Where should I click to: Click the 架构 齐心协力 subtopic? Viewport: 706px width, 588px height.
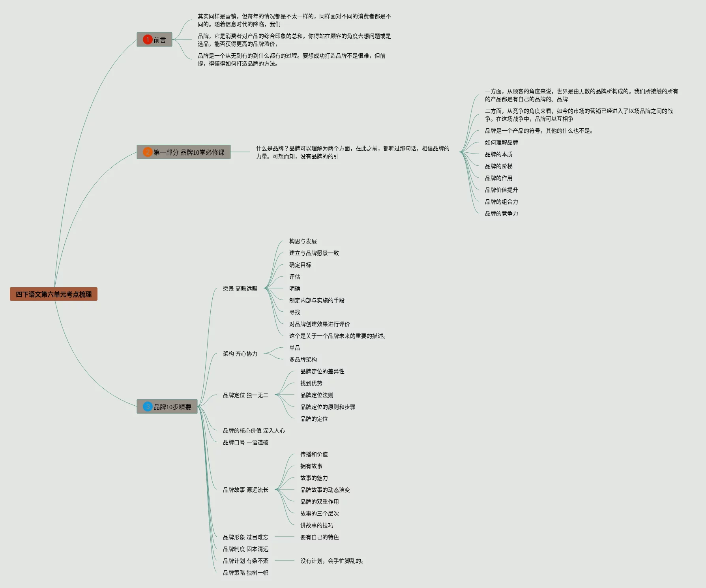click(x=240, y=354)
